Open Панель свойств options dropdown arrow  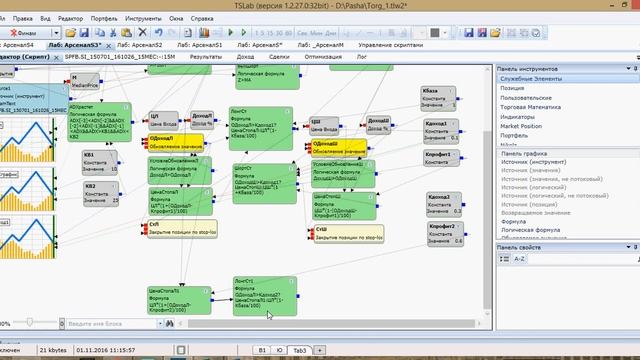point(629,247)
